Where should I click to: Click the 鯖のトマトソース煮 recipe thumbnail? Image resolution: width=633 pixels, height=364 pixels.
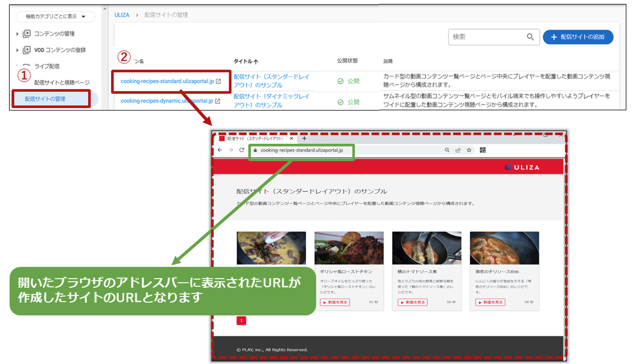point(427,248)
